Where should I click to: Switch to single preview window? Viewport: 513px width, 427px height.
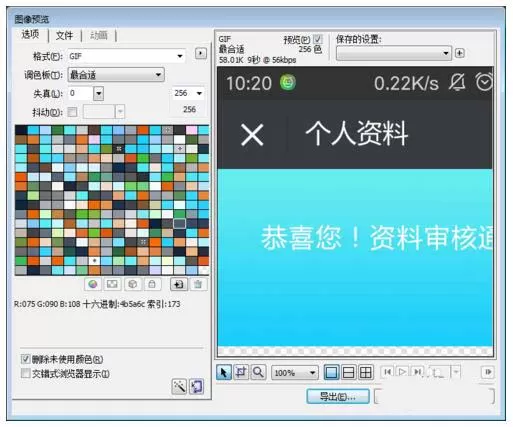click(x=331, y=372)
